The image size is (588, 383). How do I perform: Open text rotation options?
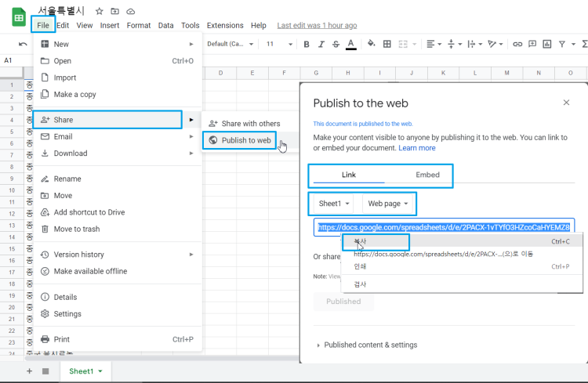pos(495,44)
